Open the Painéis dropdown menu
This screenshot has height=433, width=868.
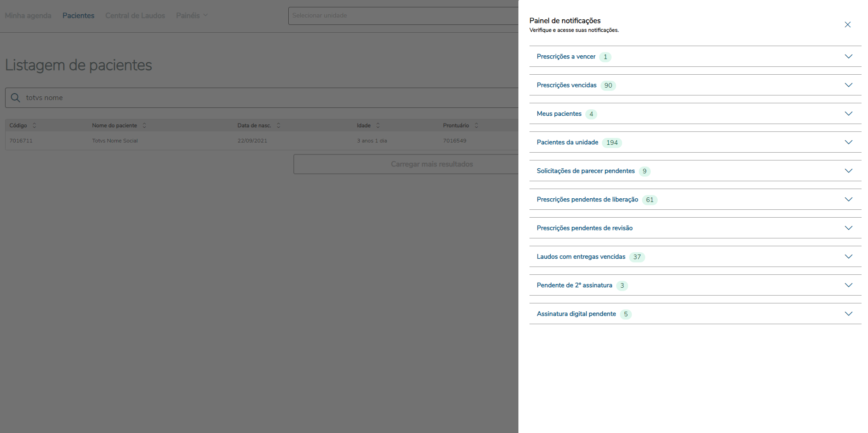(191, 16)
